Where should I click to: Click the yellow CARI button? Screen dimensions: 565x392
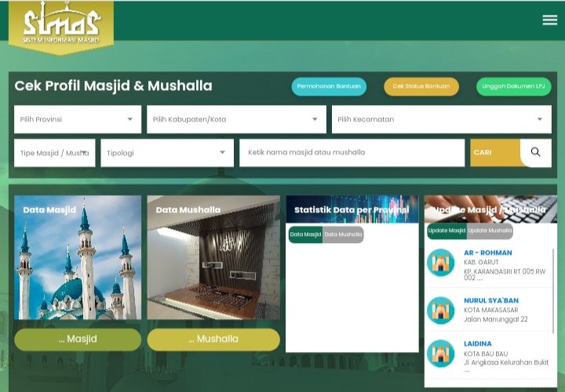(494, 153)
